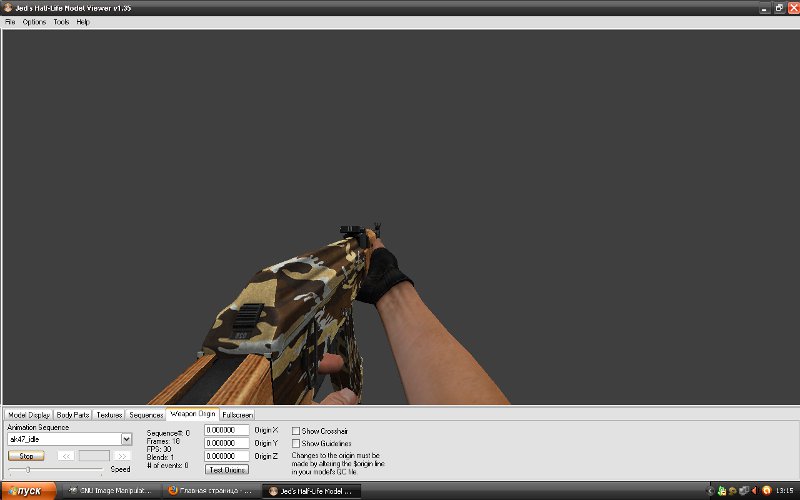Open the Help menu
The width and height of the screenshot is (800, 500).
pos(83,22)
